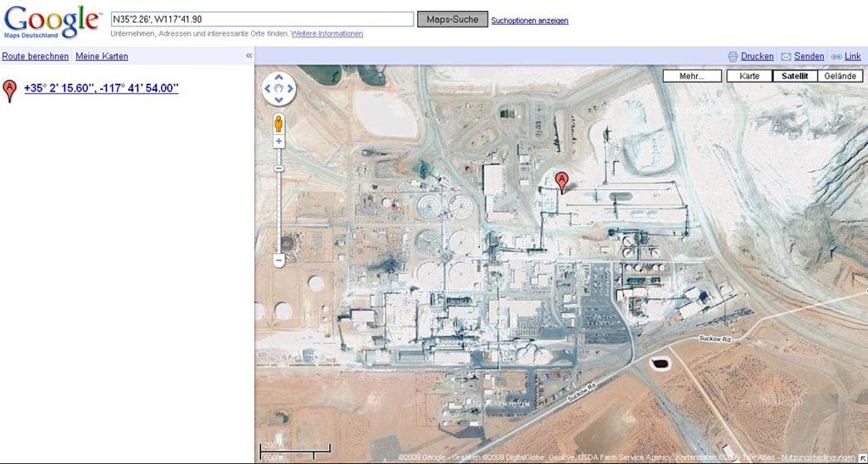
Task: Click the zoom slider handle
Action: coord(279,168)
